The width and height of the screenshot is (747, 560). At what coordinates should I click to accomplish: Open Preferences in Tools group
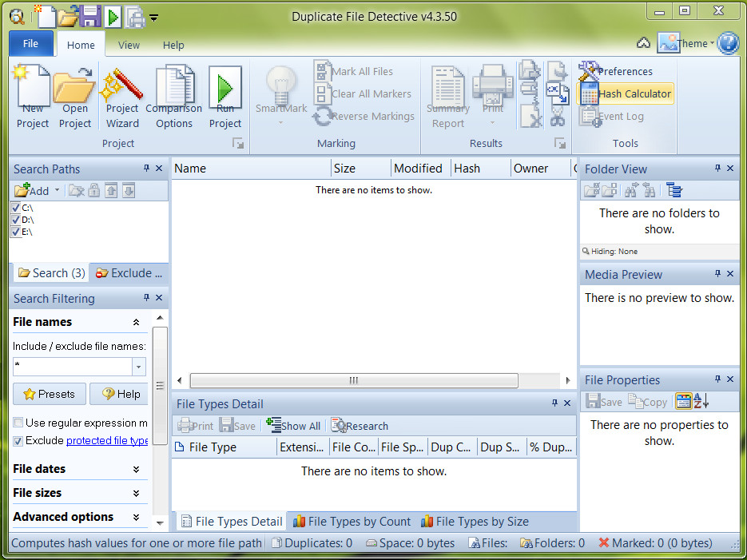(x=615, y=71)
